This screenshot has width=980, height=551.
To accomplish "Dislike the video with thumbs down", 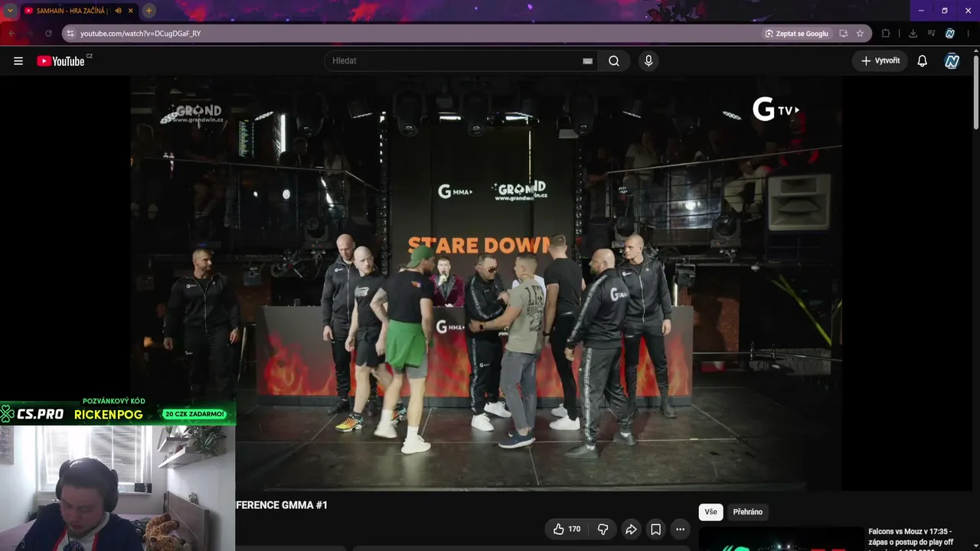I will coord(603,529).
